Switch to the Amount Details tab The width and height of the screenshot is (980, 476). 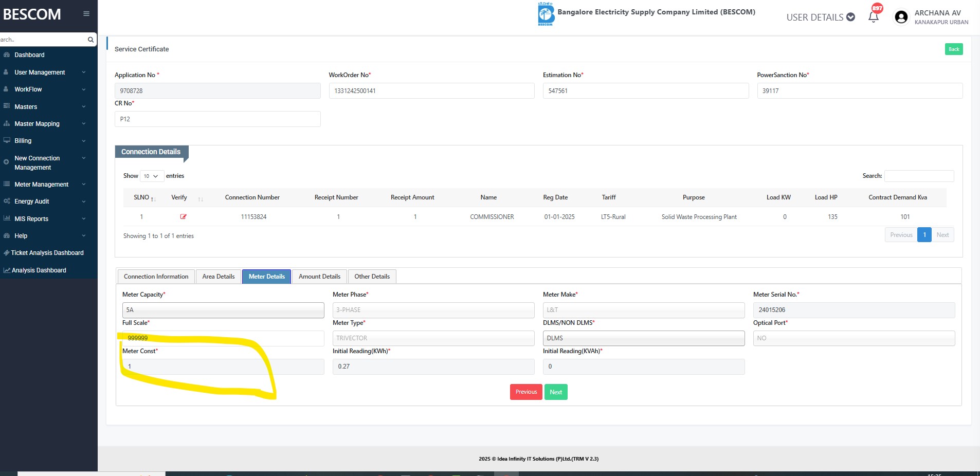tap(319, 277)
